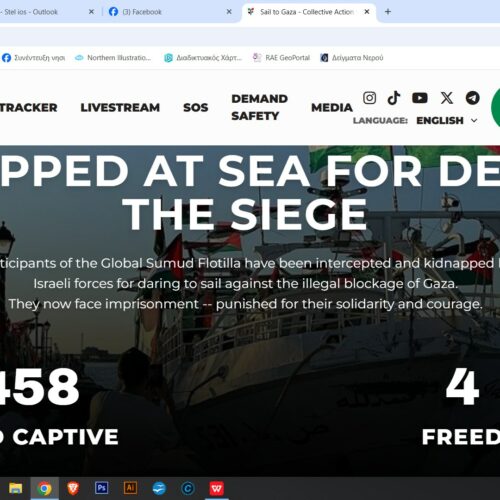Open the Instagram social link
Image resolution: width=500 pixels, height=500 pixels.
(369, 98)
